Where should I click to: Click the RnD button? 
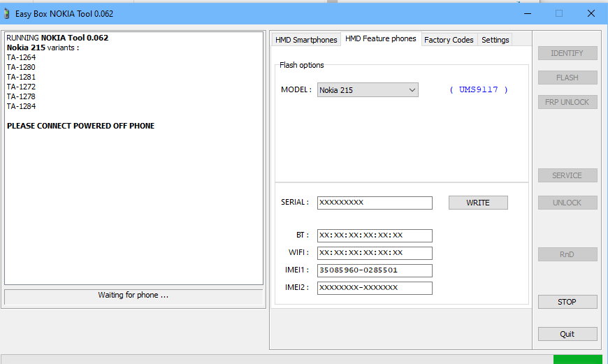(567, 254)
